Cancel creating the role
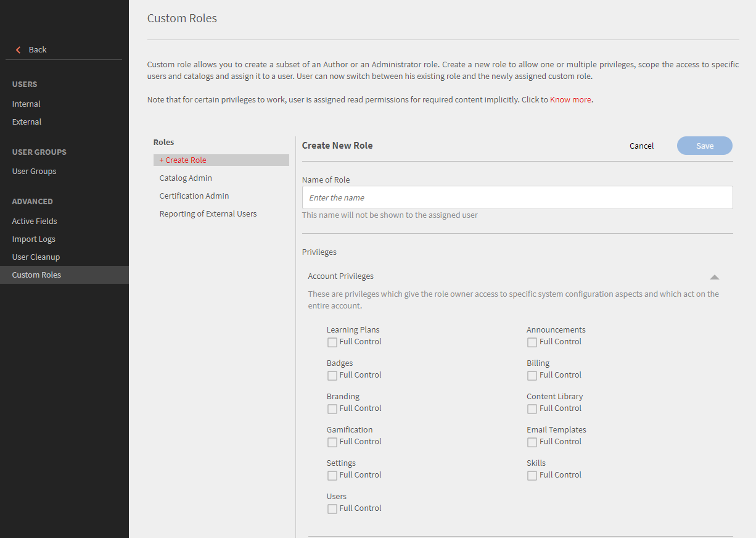This screenshot has width=756, height=538. click(x=641, y=146)
